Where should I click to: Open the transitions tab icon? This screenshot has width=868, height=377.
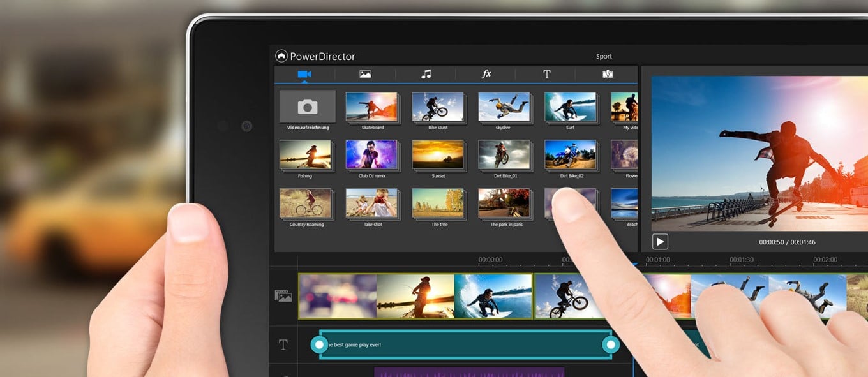coord(608,74)
